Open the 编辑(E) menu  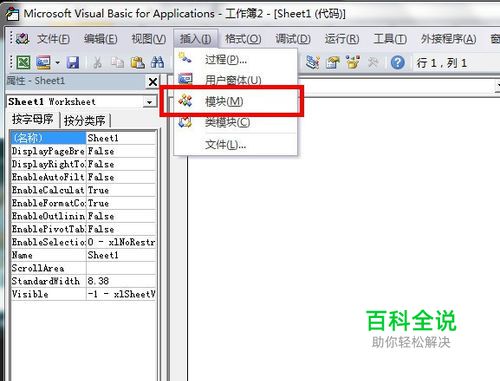(101, 39)
